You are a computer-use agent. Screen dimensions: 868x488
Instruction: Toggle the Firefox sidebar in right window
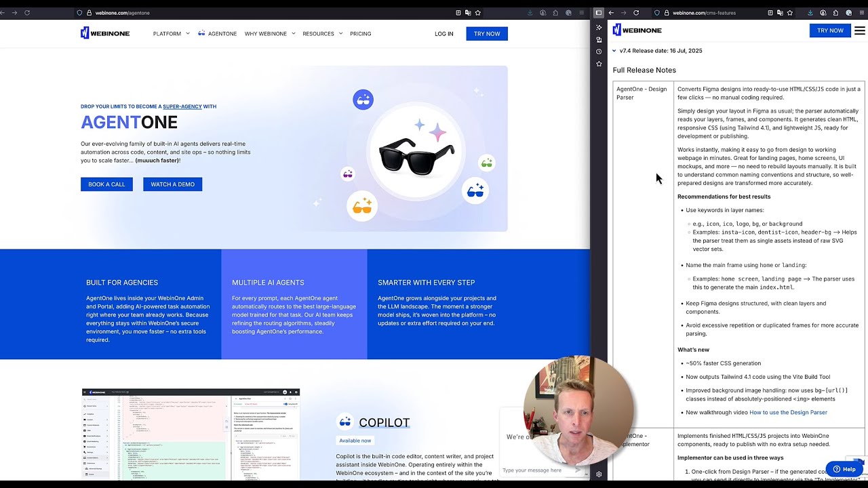pyautogui.click(x=599, y=13)
